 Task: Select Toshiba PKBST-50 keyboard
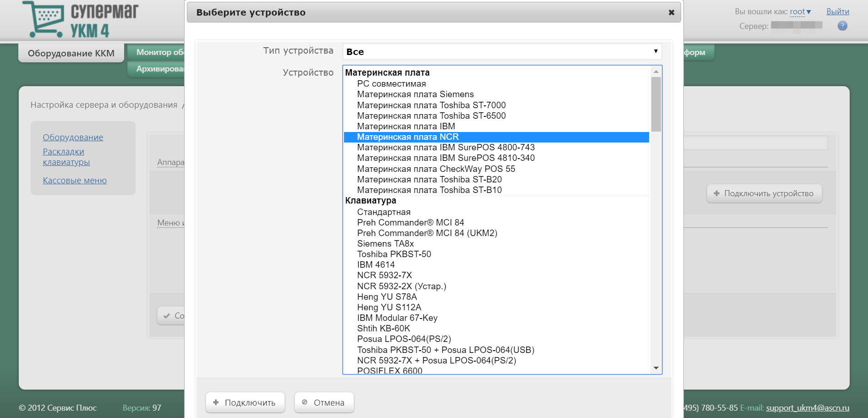tap(497, 254)
